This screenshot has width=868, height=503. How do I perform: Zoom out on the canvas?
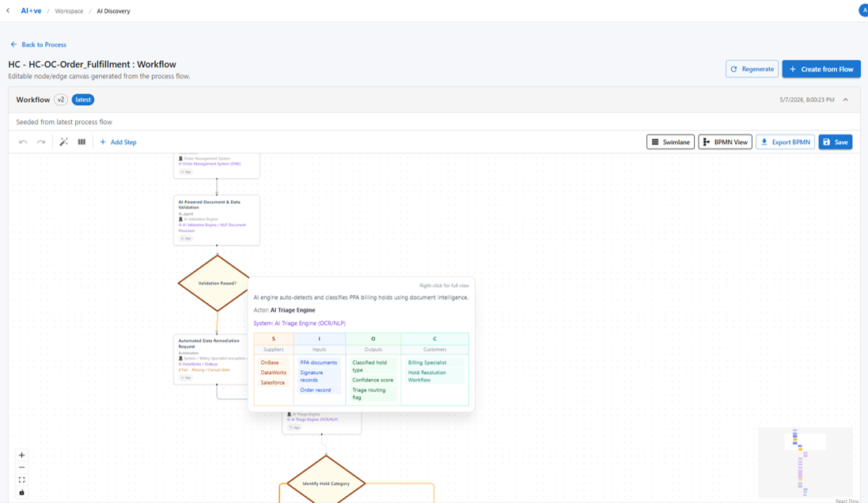coord(21,467)
